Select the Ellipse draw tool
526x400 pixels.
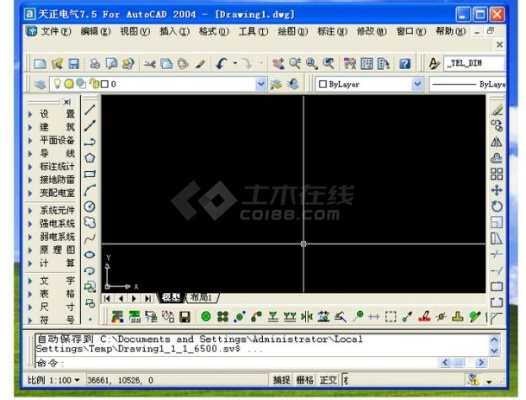(x=90, y=255)
